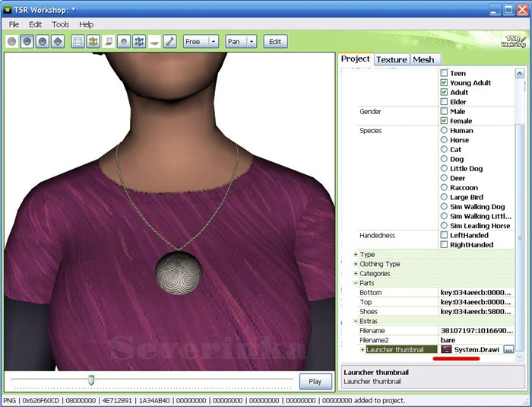Select the Human species radio button
This screenshot has height=407, width=532.
tap(444, 131)
